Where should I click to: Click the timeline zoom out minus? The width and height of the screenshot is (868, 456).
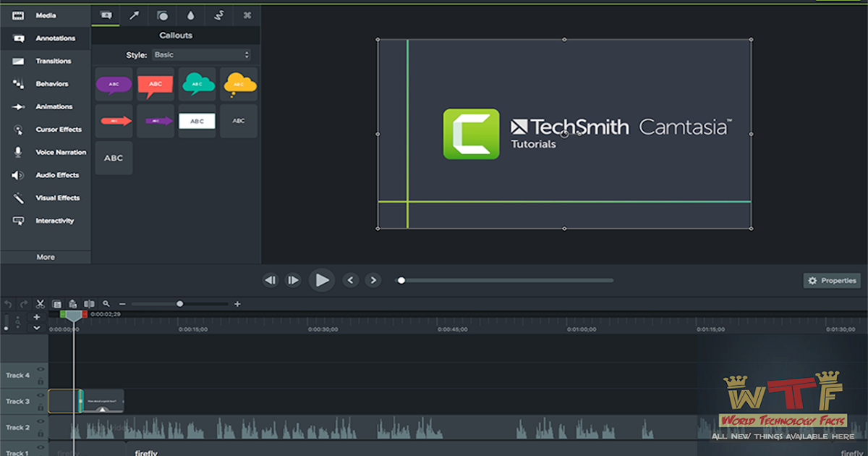click(x=122, y=304)
